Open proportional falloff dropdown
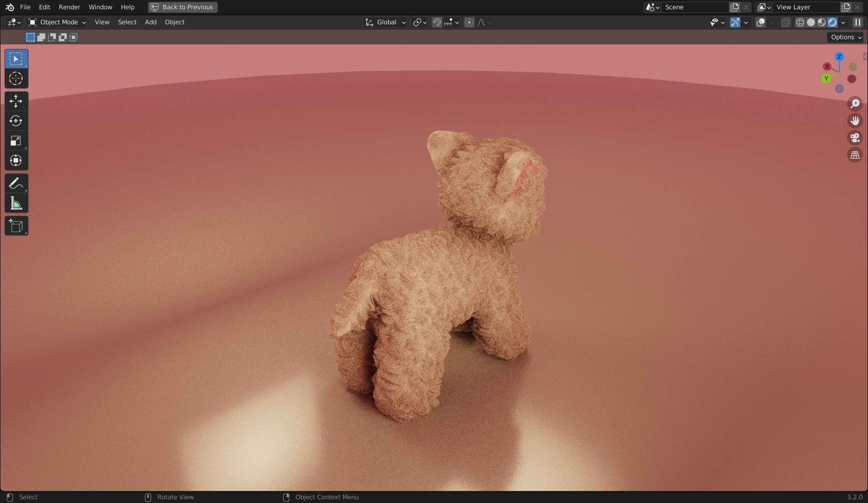 click(484, 22)
